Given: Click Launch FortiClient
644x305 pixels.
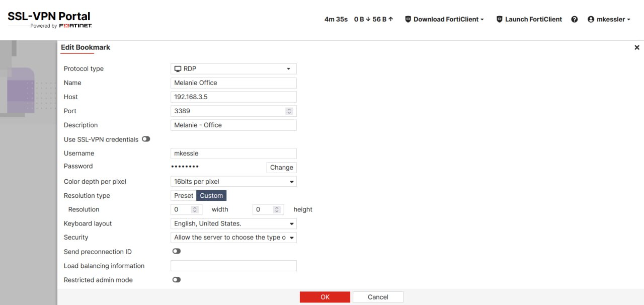Looking at the screenshot, I should 529,19.
